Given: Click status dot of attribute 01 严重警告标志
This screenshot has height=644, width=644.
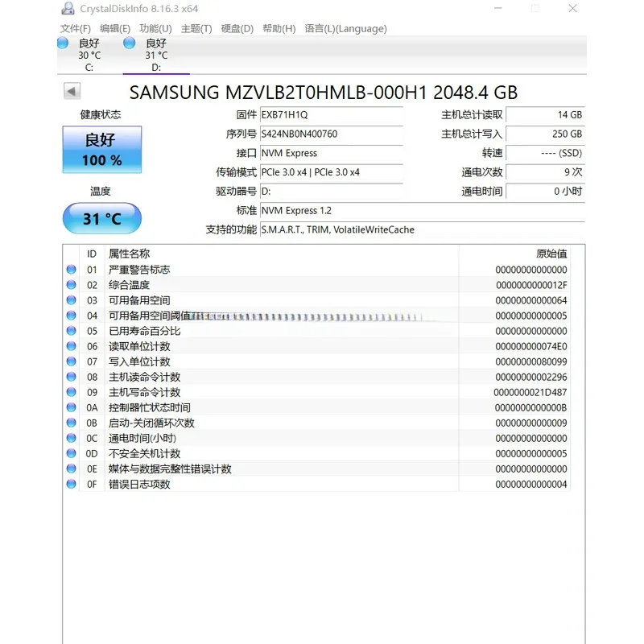Looking at the screenshot, I should pyautogui.click(x=71, y=270).
